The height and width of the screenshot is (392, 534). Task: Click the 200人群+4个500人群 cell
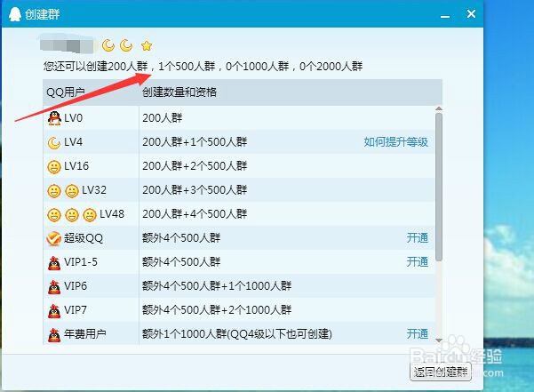point(195,214)
